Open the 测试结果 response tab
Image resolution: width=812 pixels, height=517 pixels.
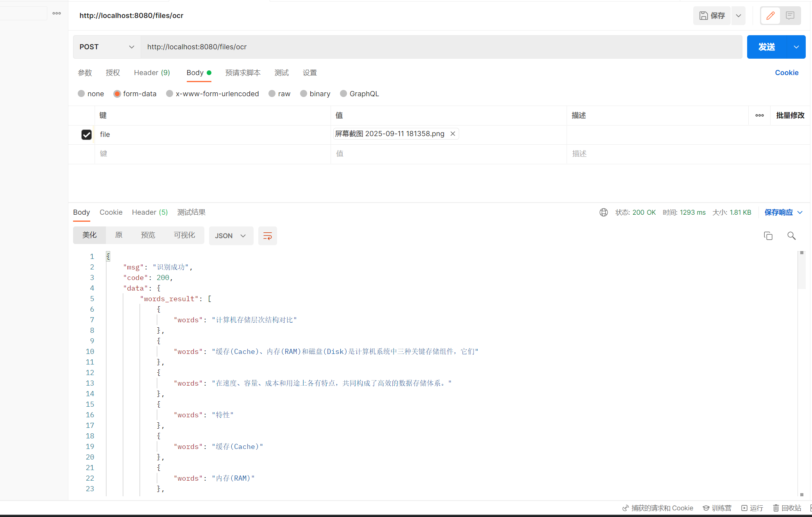click(191, 212)
